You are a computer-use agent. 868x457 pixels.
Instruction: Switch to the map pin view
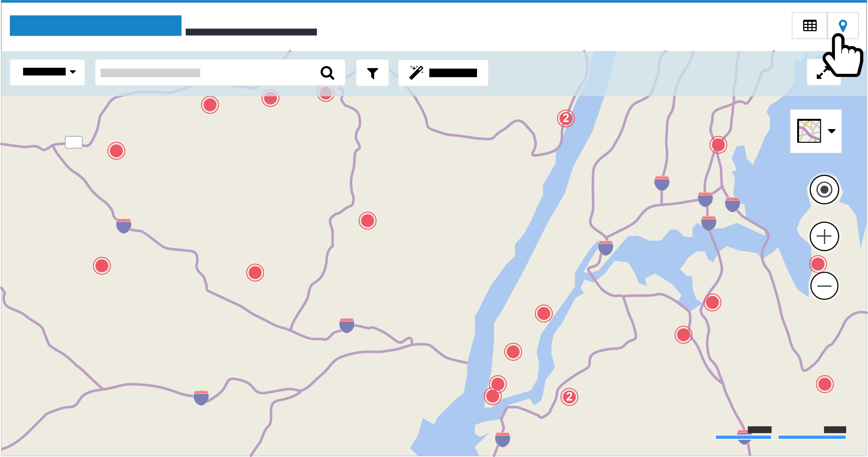coord(843,26)
